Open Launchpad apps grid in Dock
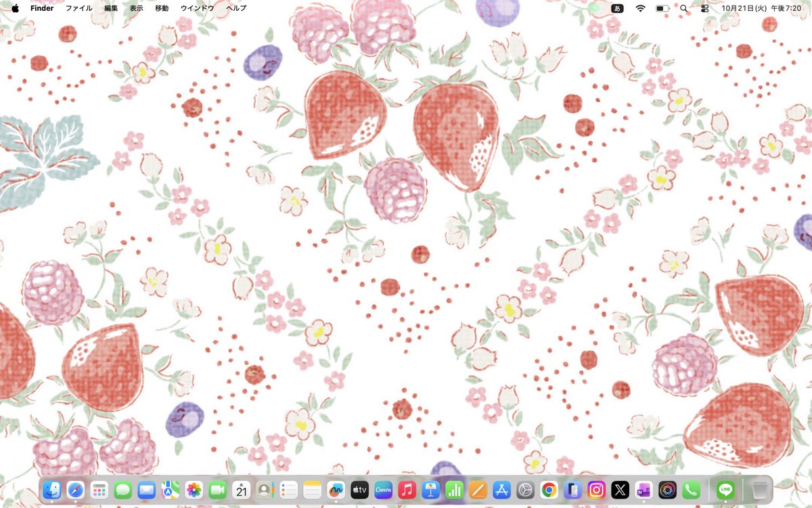The width and height of the screenshot is (812, 508). point(99,489)
